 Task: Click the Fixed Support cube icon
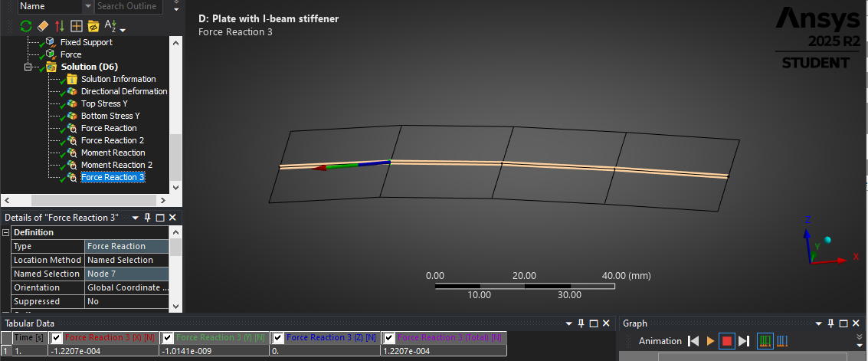51,42
